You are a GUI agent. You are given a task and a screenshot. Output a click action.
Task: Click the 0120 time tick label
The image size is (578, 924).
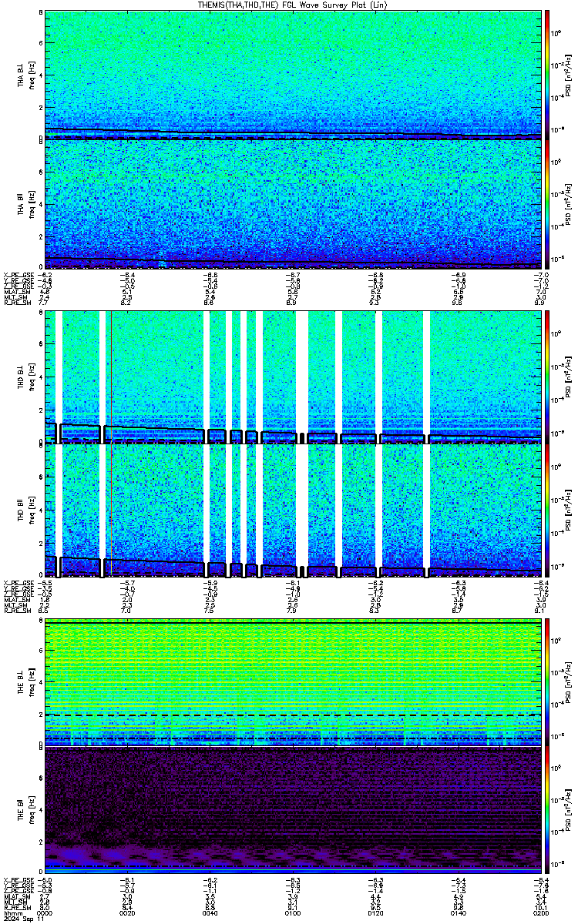coord(375,912)
